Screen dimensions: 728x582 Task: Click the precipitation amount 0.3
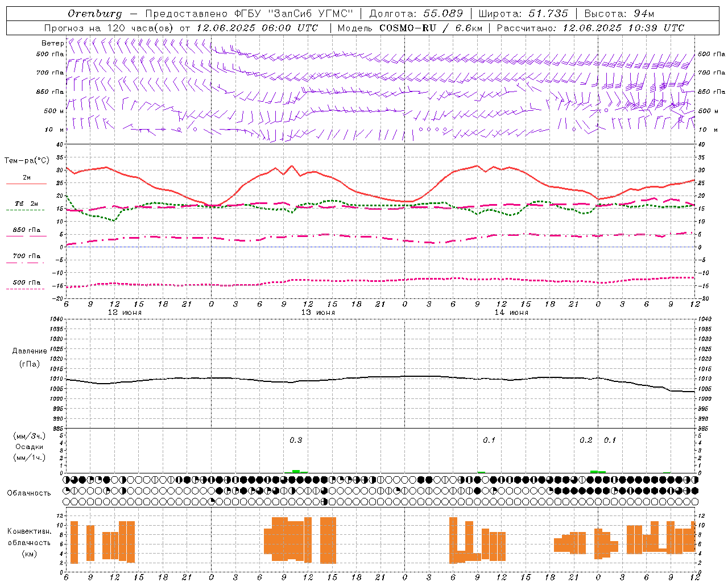pos(296,440)
